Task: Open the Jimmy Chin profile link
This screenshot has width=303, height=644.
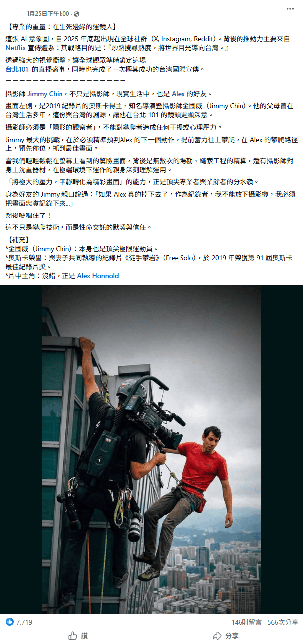Action: click(45, 93)
